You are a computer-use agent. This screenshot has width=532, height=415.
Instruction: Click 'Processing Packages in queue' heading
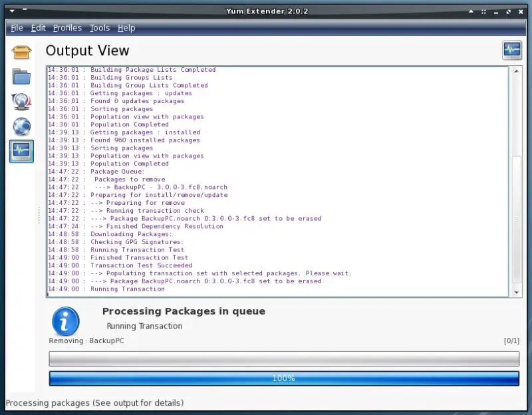pos(184,311)
